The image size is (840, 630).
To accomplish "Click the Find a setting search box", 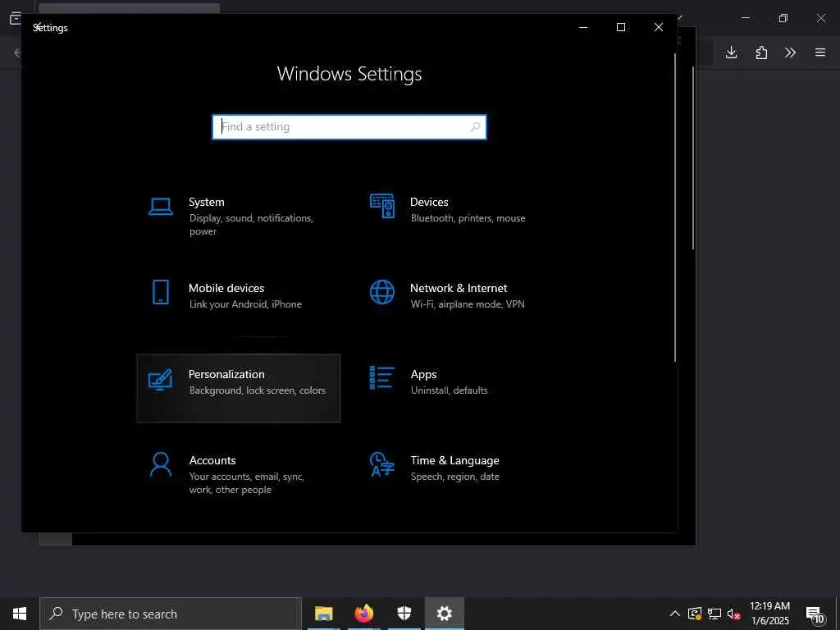I will coord(349,127).
